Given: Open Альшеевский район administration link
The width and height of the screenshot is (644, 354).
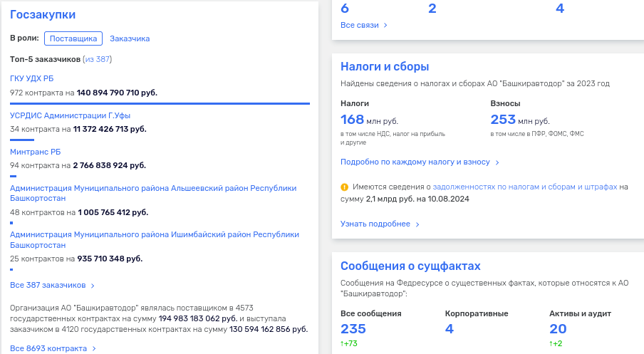Looking at the screenshot, I should tap(153, 193).
